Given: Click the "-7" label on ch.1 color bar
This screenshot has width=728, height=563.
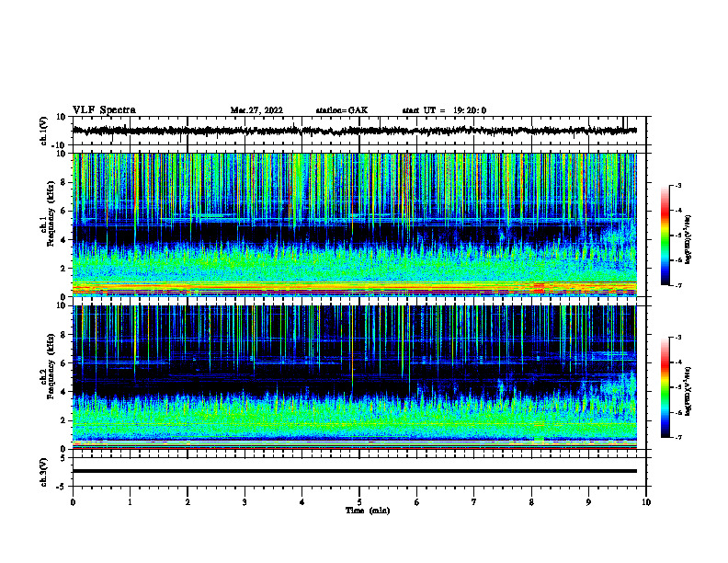Looking at the screenshot, I should point(678,285).
